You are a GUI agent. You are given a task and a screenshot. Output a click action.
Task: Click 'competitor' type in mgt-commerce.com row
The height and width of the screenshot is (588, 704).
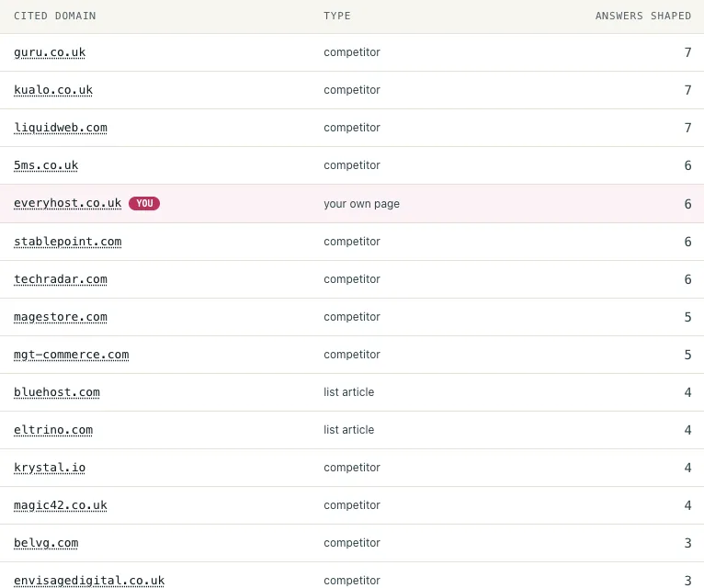(352, 355)
